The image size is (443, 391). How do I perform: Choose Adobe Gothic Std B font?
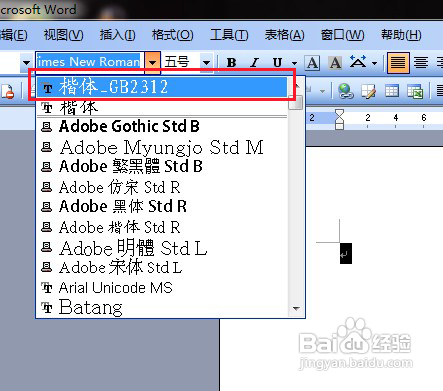(x=162, y=126)
